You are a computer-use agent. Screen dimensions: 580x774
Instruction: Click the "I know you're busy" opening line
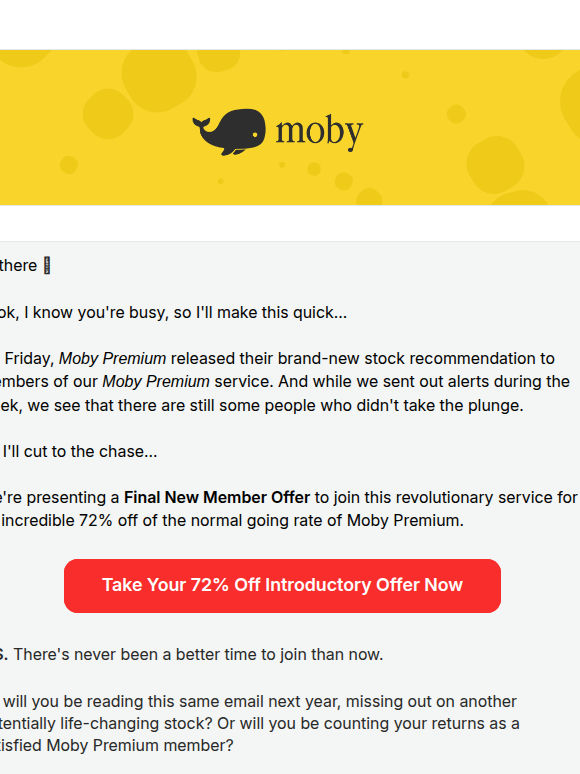(x=174, y=312)
